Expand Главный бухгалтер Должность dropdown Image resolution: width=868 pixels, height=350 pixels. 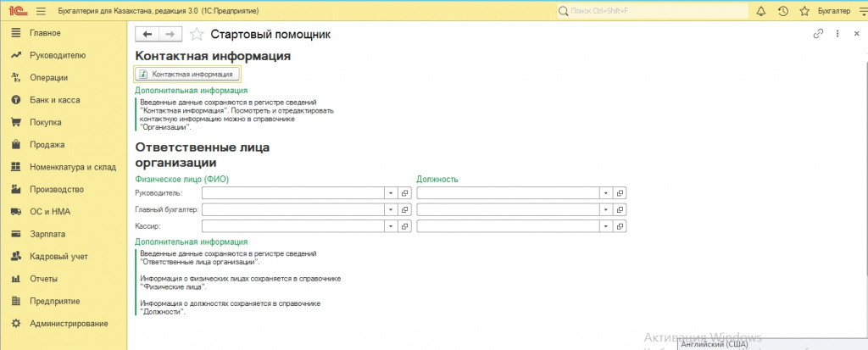606,210
